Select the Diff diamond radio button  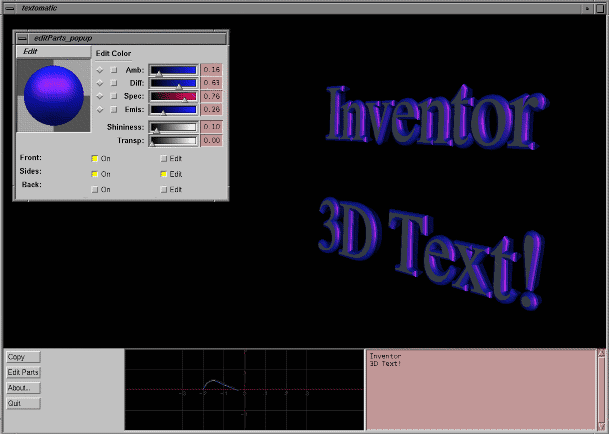(x=99, y=83)
